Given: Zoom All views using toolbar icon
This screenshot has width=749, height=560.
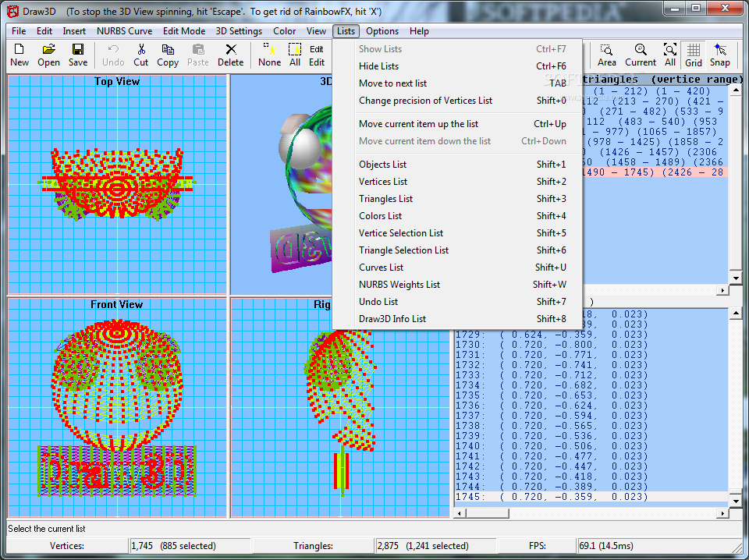Looking at the screenshot, I should (670, 55).
